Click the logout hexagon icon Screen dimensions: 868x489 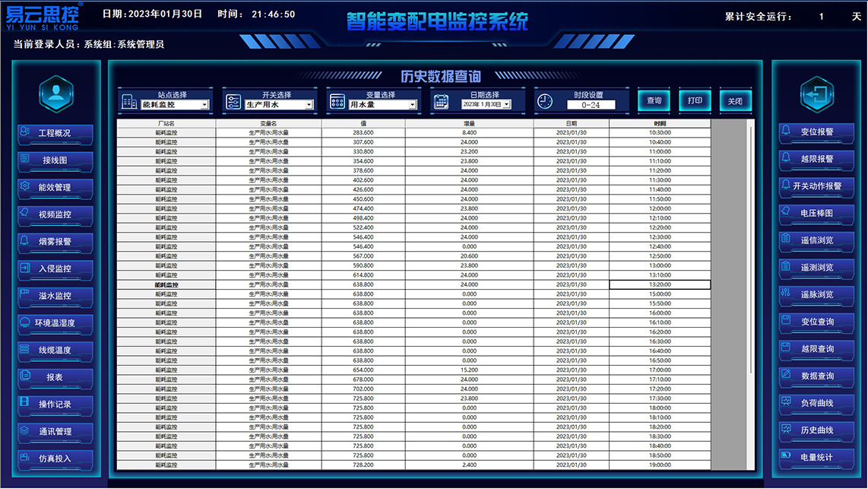click(x=816, y=94)
